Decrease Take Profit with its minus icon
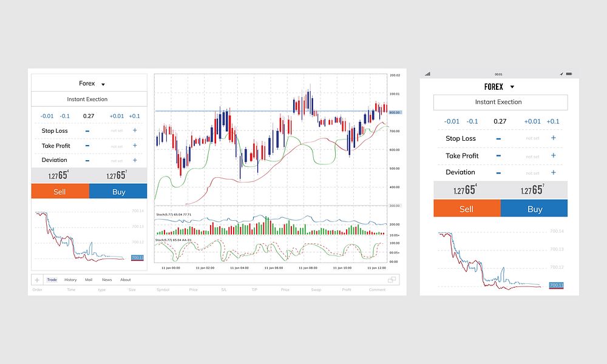Screen dimensions: 607x364 [x=86, y=145]
